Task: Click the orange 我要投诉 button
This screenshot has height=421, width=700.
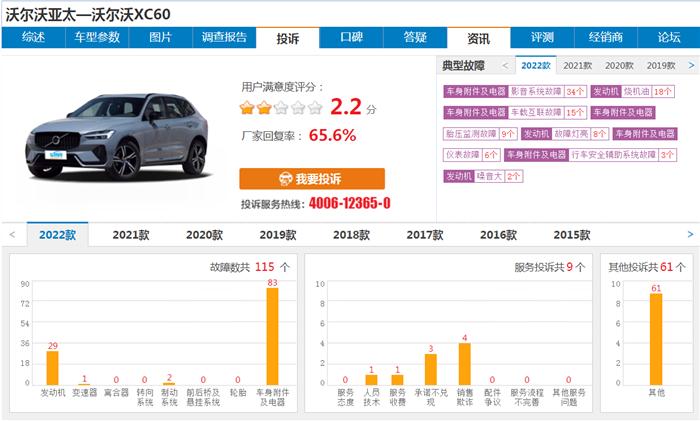Action: pyautogui.click(x=312, y=179)
